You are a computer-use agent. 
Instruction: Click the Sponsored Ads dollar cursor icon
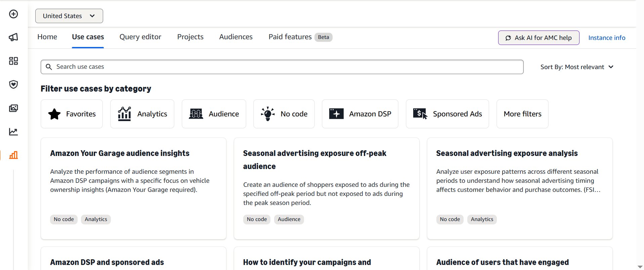420,114
